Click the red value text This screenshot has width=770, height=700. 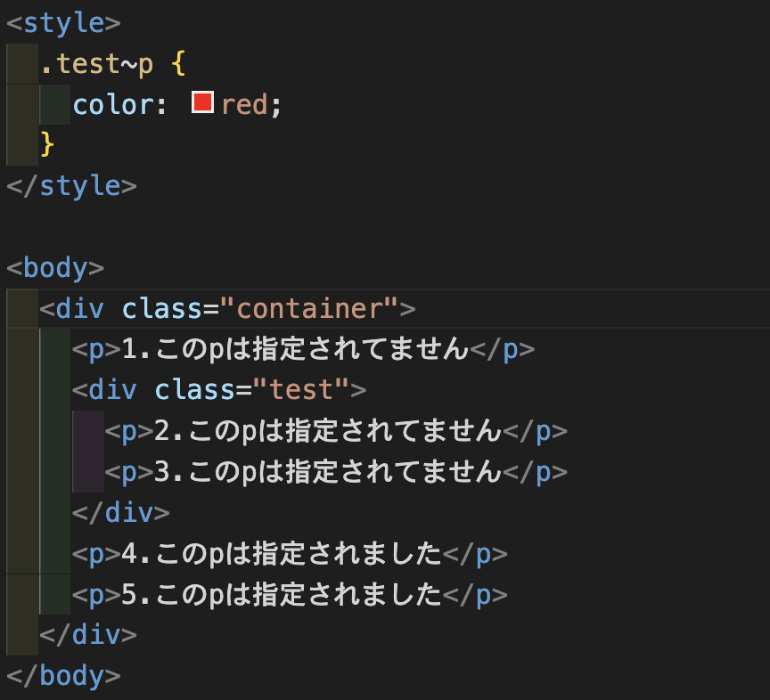[x=244, y=105]
